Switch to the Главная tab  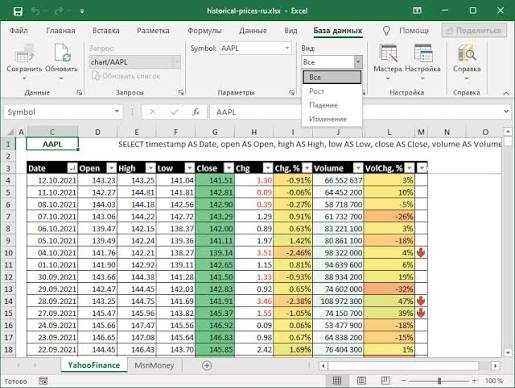pyautogui.click(x=61, y=31)
